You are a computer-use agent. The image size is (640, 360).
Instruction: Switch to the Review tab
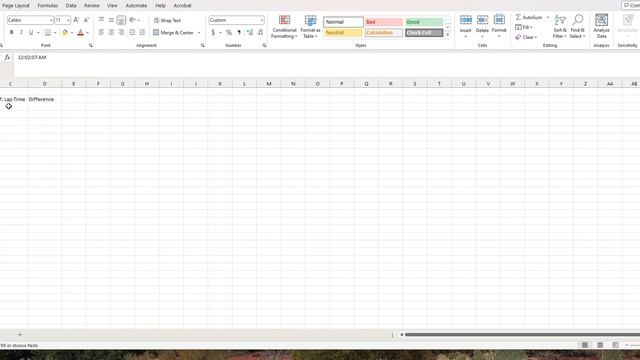(x=91, y=6)
